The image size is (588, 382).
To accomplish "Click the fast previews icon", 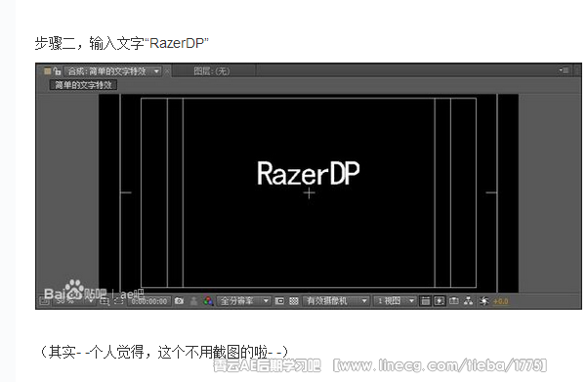I will 440,301.
